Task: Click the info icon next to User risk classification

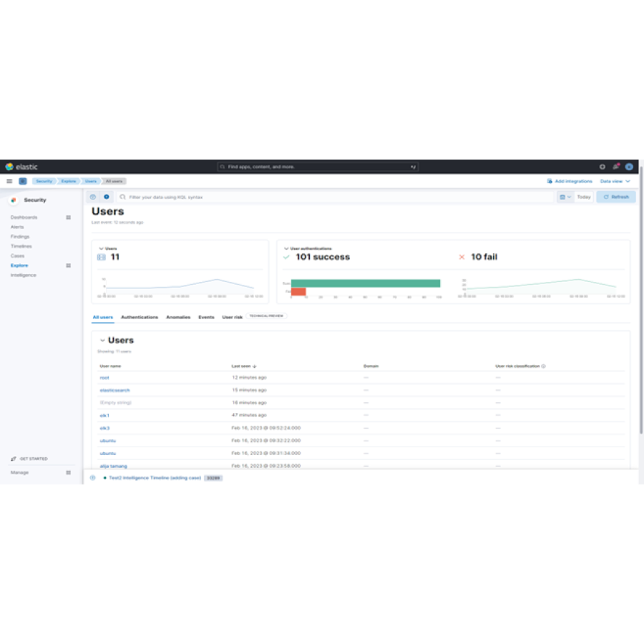Action: (x=545, y=366)
